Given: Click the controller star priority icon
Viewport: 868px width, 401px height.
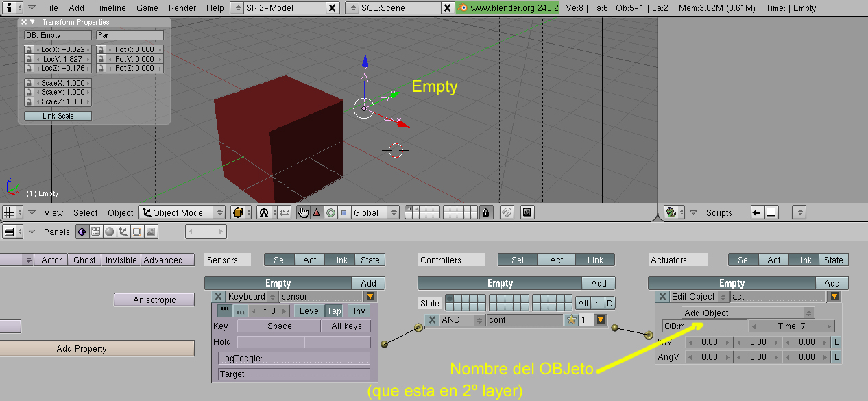Looking at the screenshot, I should [570, 319].
